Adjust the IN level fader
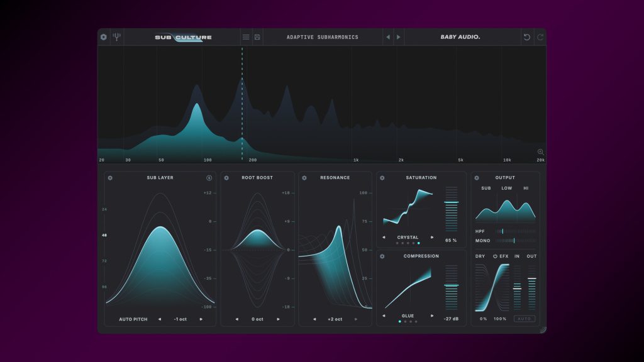 pyautogui.click(x=517, y=287)
